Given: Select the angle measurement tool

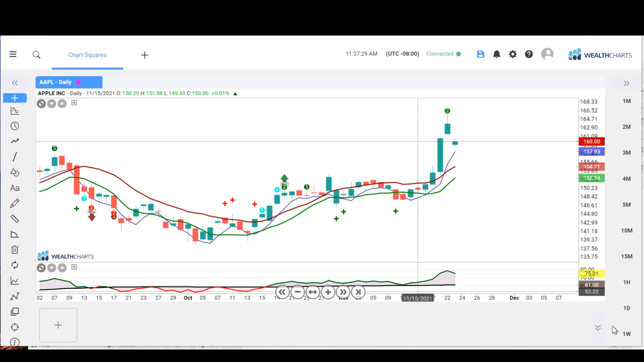Looking at the screenshot, I should 15,234.
